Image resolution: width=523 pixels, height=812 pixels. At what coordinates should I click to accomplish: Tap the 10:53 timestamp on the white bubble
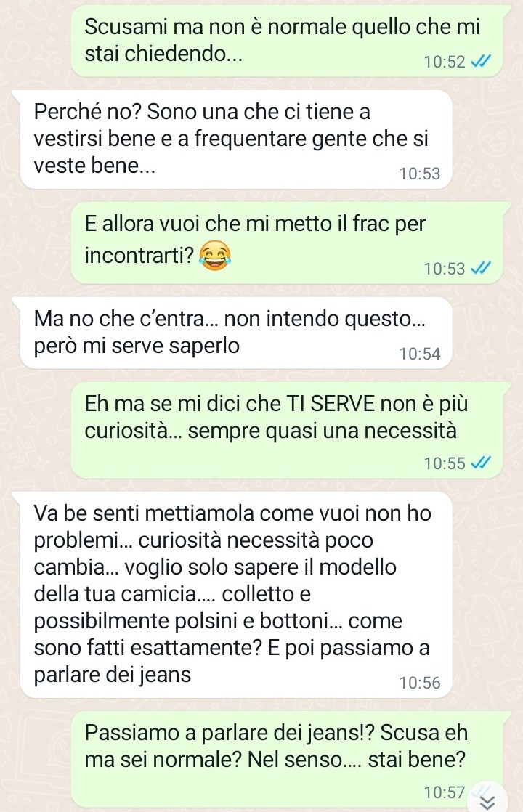[x=419, y=174]
